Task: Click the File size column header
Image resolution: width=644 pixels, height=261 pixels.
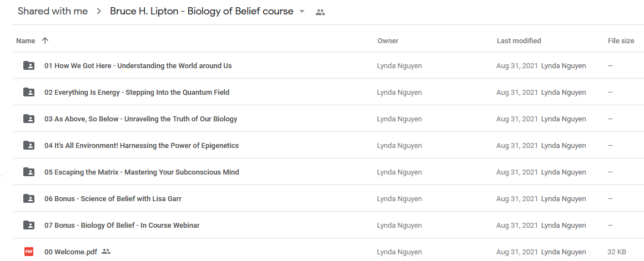Action: point(621,40)
